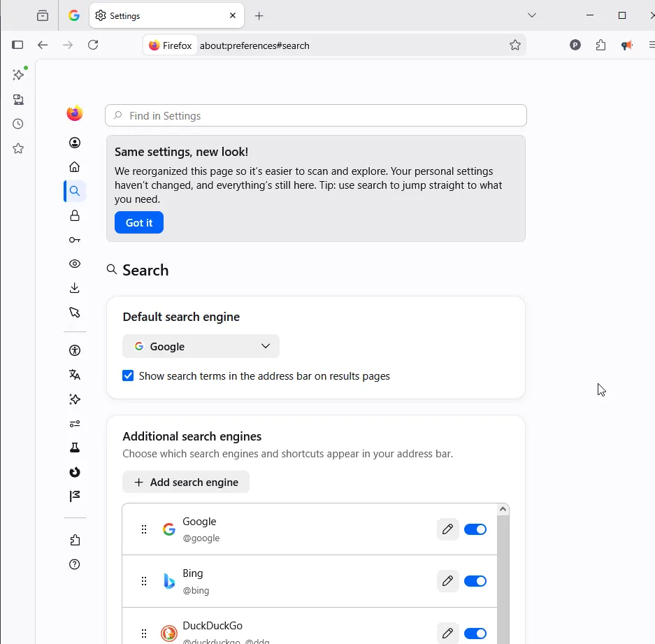Open the History clock in browser sidebar
Image resolution: width=655 pixels, height=644 pixels.
18,124
